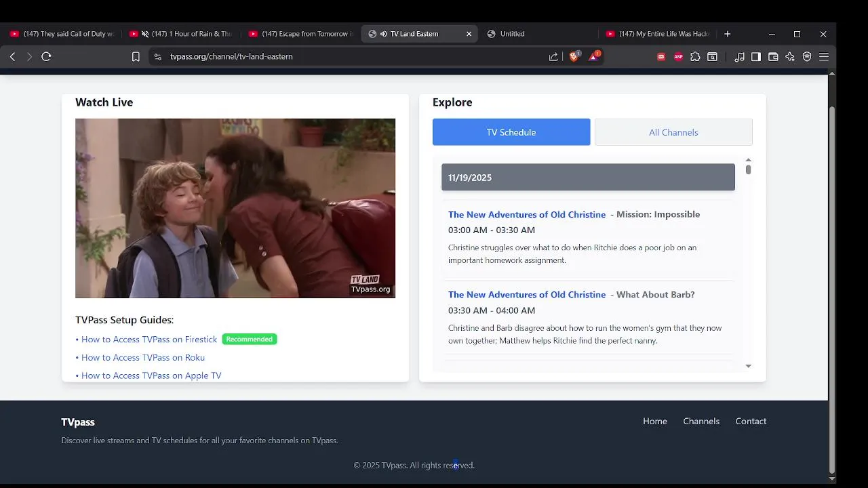Open Contact in the footer
This screenshot has height=488, width=868.
coord(751,422)
